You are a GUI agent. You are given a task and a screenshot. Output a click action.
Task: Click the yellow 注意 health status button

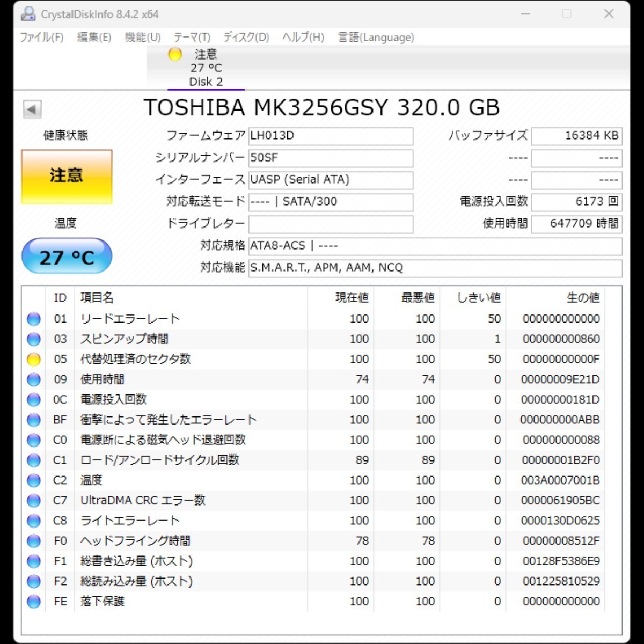[x=67, y=177]
